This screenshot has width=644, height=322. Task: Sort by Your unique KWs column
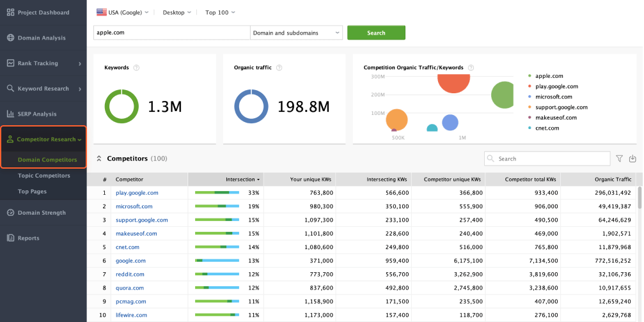click(300, 180)
